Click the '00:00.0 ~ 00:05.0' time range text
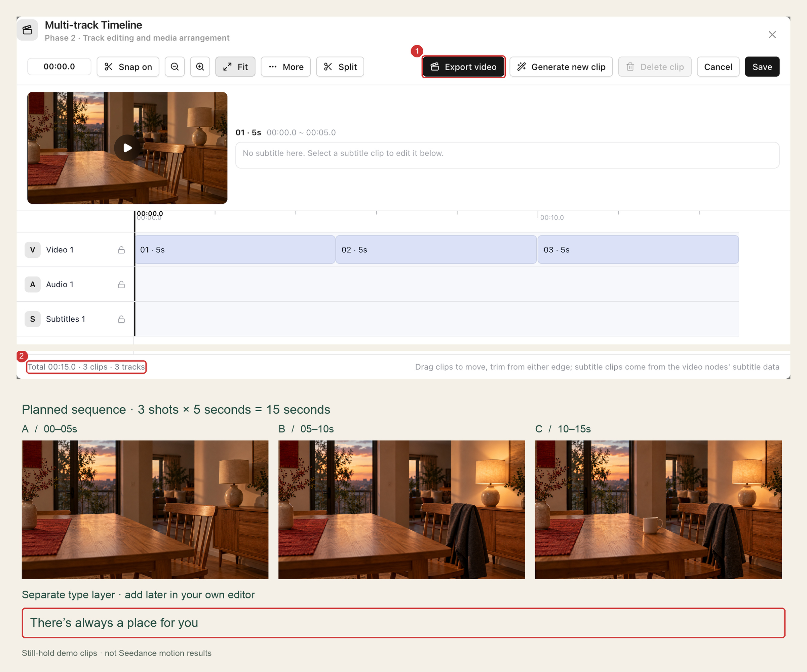This screenshot has height=672, width=807. pyautogui.click(x=301, y=132)
